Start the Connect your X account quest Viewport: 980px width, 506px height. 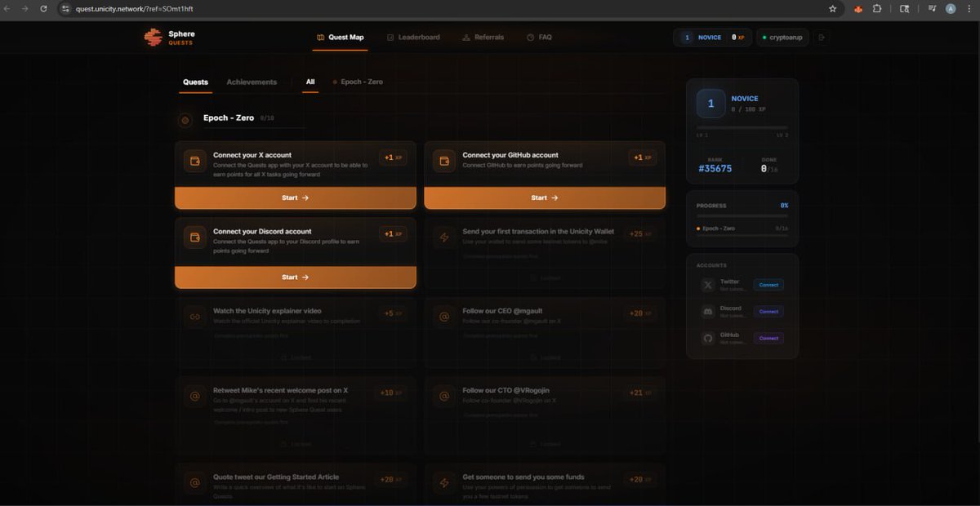coord(296,198)
